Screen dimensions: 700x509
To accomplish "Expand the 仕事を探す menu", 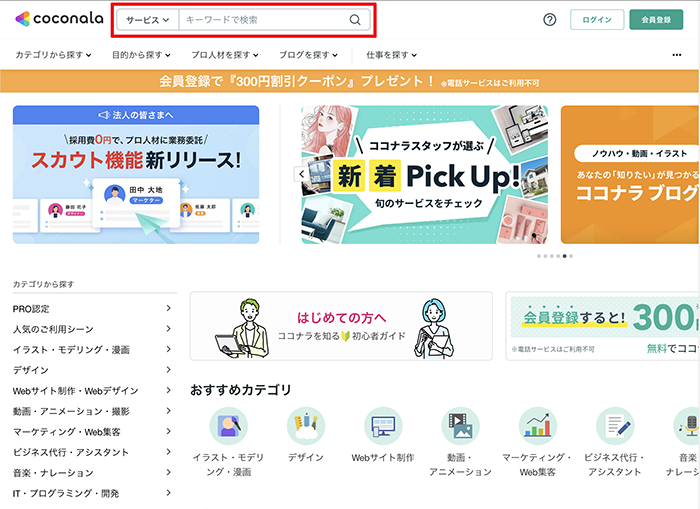I will (x=392, y=55).
